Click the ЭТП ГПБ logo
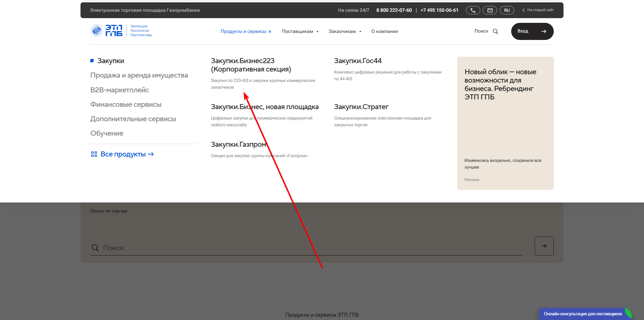 (121, 31)
